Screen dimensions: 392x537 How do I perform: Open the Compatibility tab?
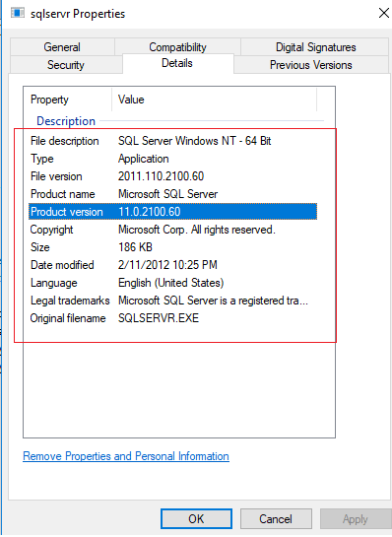[177, 47]
